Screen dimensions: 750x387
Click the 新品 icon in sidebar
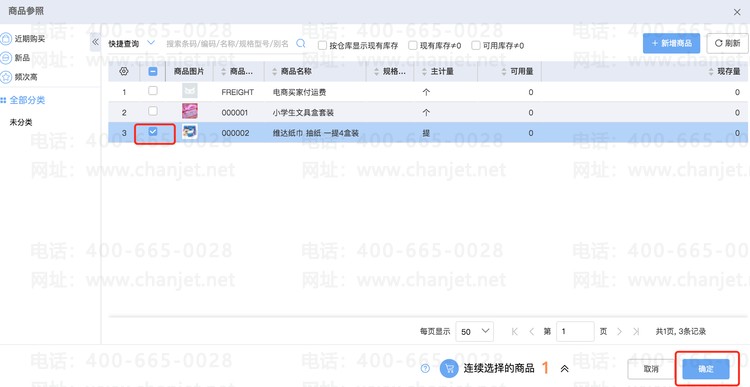click(x=6, y=57)
